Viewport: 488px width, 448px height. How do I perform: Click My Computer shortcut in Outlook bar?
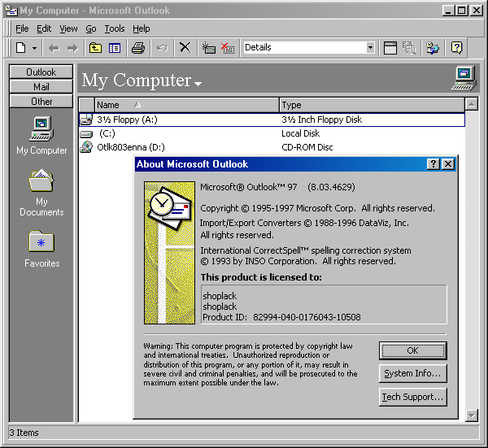point(41,135)
